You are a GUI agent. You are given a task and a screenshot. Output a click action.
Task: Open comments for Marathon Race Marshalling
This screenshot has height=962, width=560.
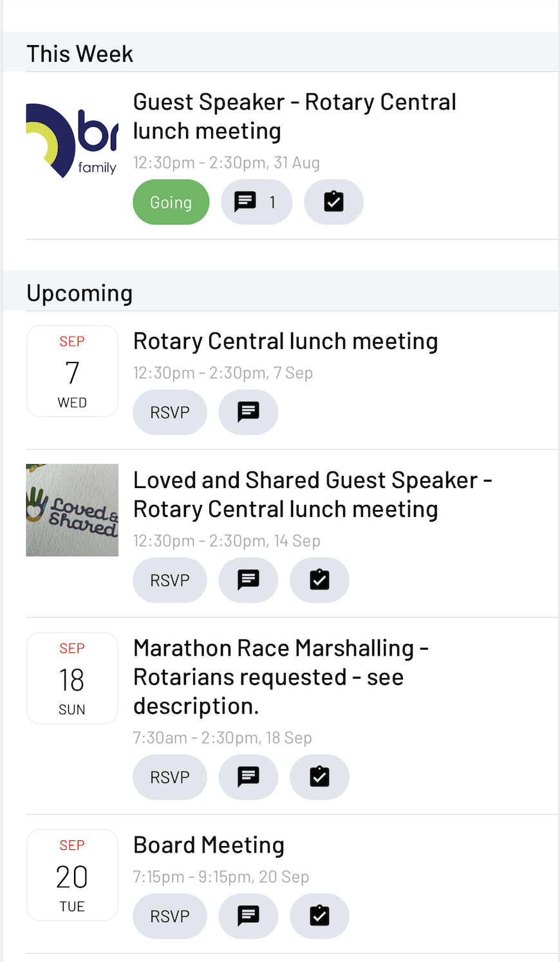click(x=248, y=777)
